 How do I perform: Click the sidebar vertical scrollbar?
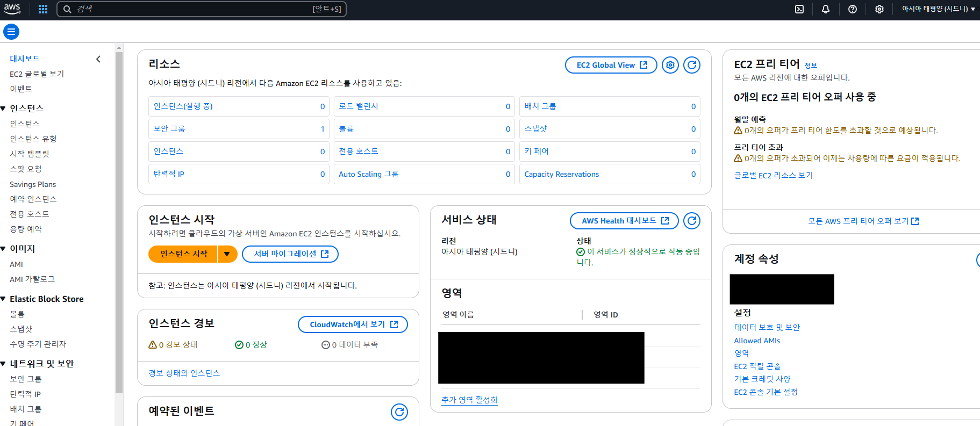[119, 222]
